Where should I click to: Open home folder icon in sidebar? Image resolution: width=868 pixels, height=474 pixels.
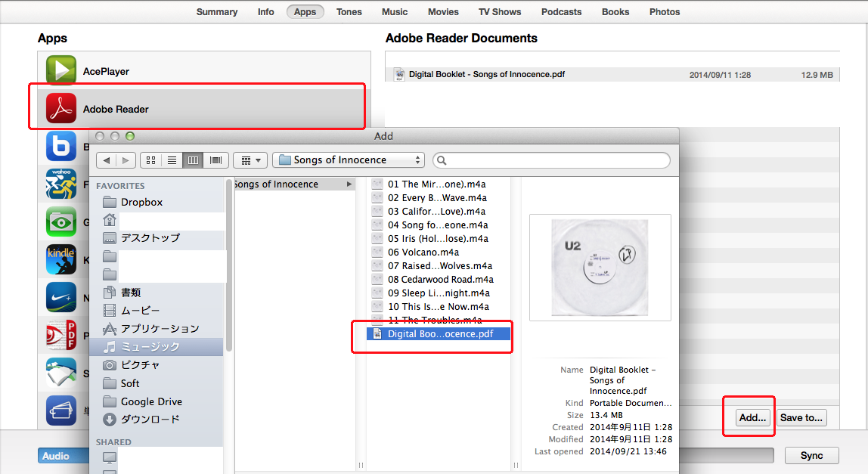pos(110,220)
